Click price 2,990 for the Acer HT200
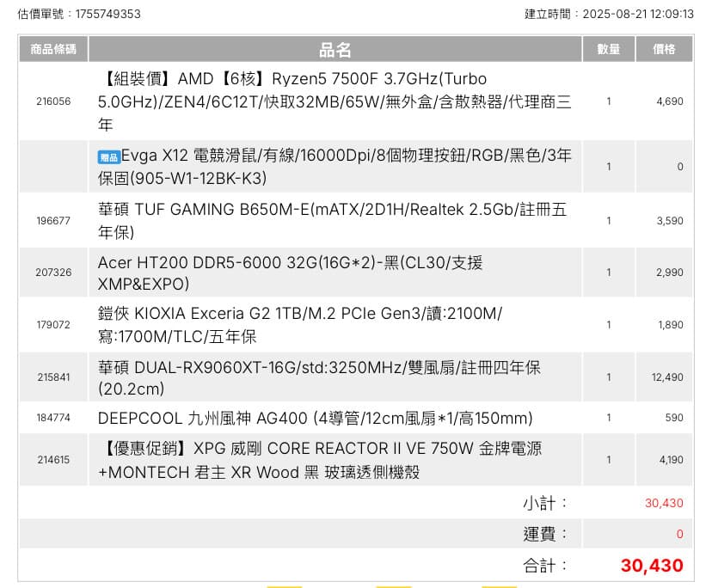The height and width of the screenshot is (588, 712). point(670,273)
